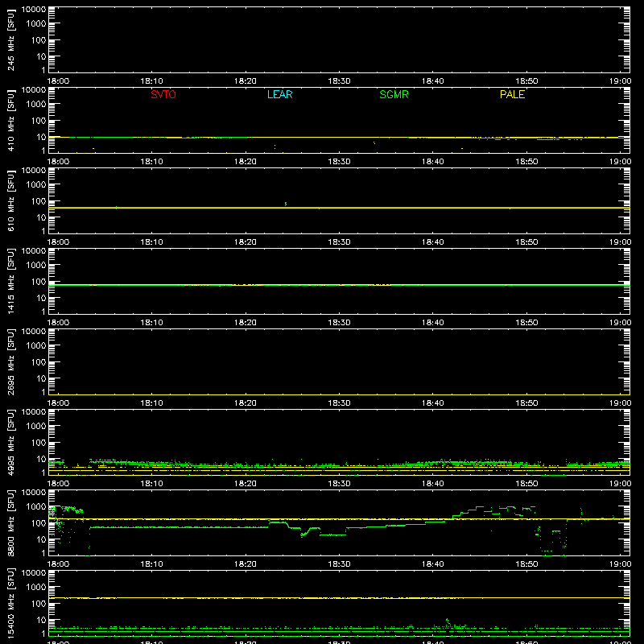
Task: Click the 100 tick on the 1415 MHz axis
Action: point(39,281)
